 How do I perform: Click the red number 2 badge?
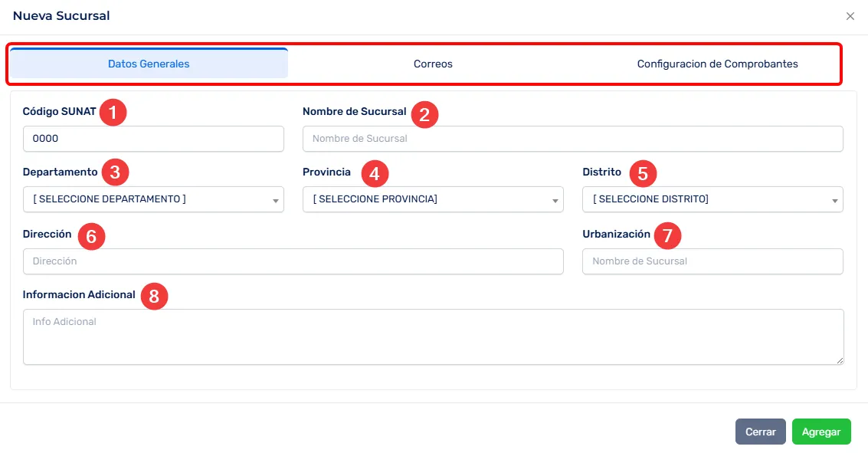424,114
